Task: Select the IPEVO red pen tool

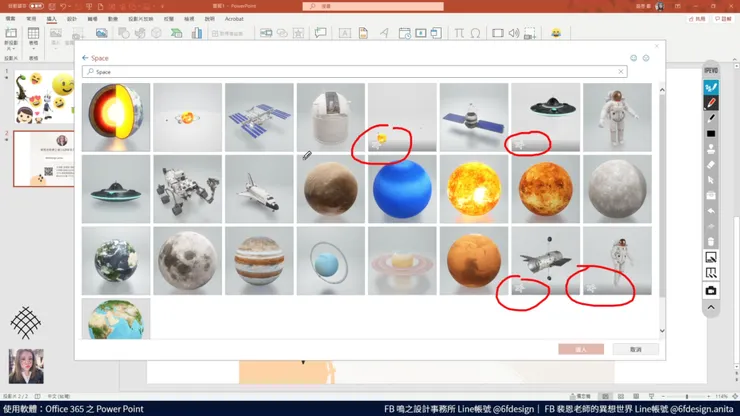Action: point(711,102)
